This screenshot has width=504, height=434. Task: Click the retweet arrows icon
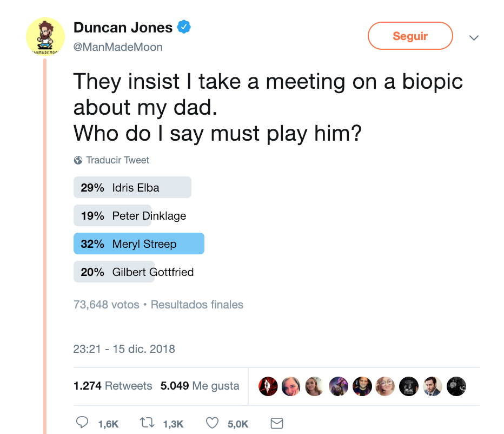(x=147, y=423)
